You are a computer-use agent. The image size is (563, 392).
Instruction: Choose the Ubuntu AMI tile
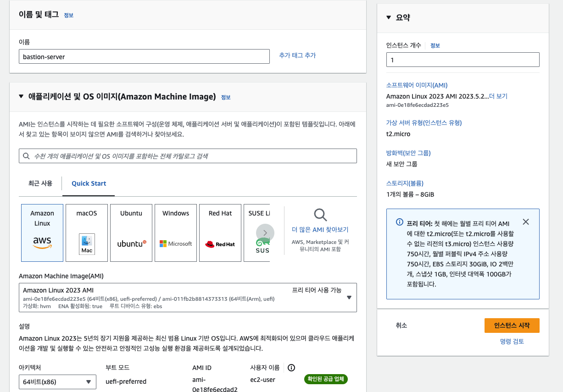(x=131, y=233)
